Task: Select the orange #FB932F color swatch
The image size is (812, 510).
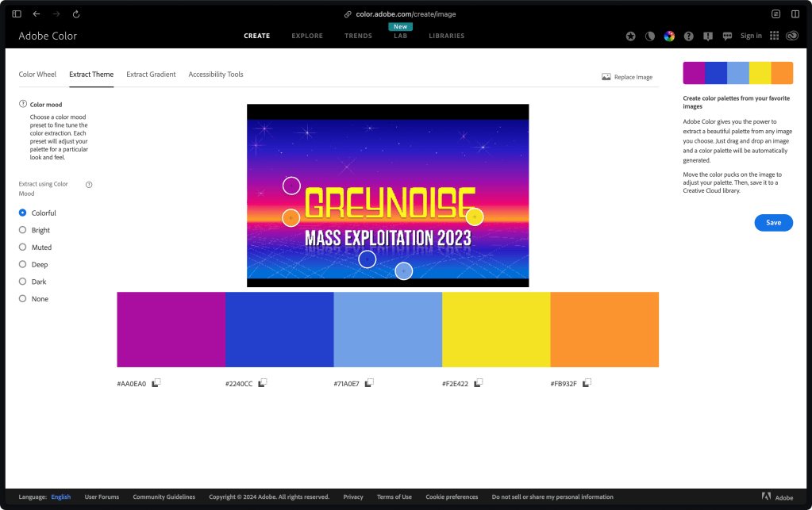Action: [604, 329]
